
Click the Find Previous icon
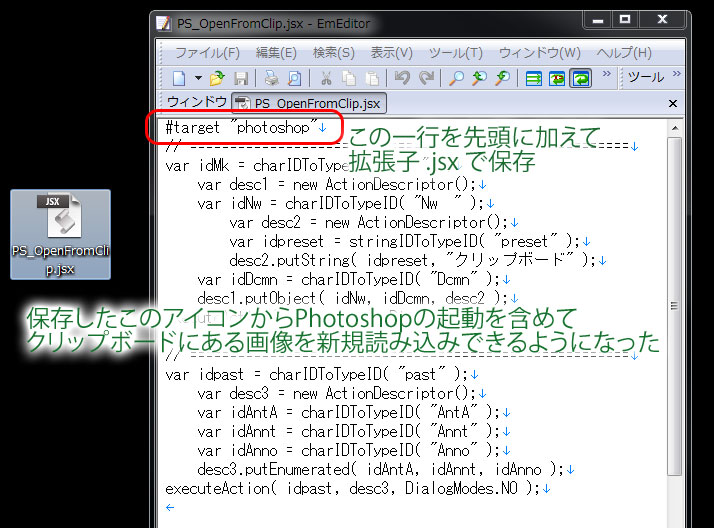(x=479, y=78)
